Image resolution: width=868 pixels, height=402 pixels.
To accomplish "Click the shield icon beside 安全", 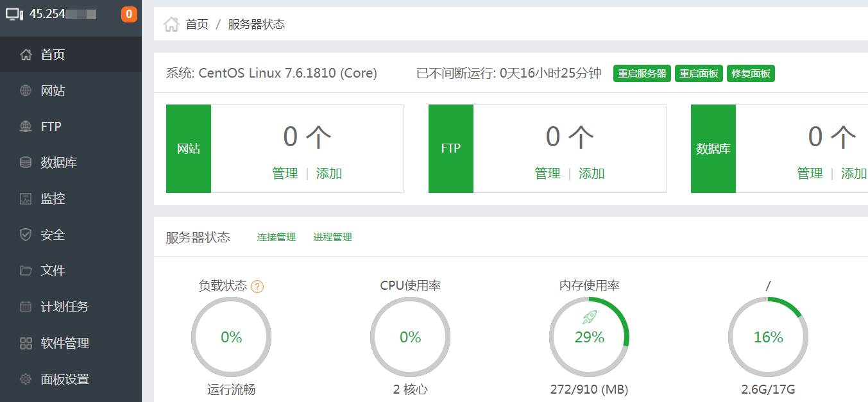I will pyautogui.click(x=26, y=235).
